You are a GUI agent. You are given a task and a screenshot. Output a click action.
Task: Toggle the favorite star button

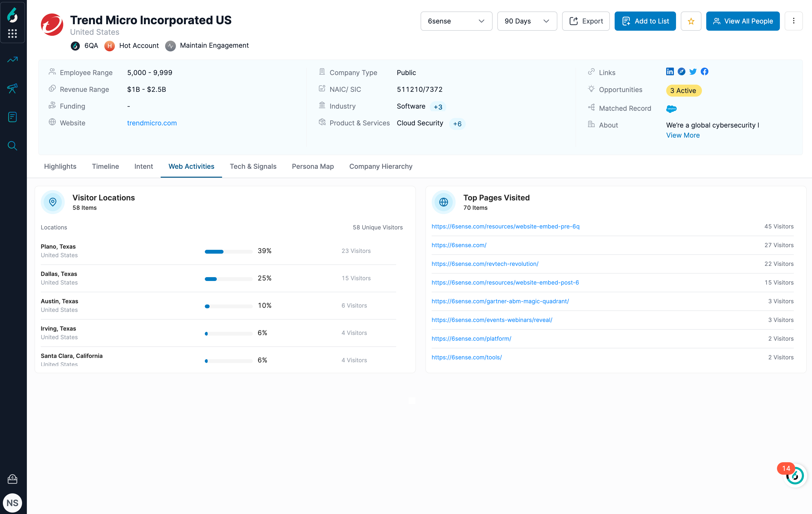[x=691, y=21]
